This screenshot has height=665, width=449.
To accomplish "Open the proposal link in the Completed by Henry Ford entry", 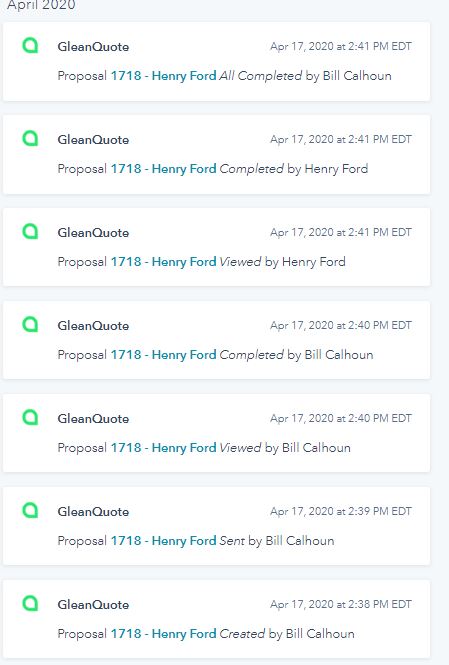I will [164, 169].
